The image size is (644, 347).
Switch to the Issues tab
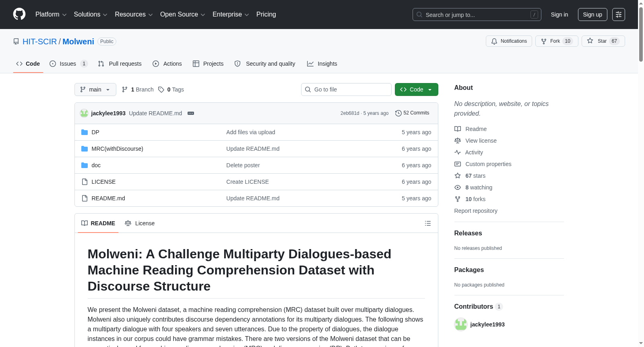pos(68,64)
